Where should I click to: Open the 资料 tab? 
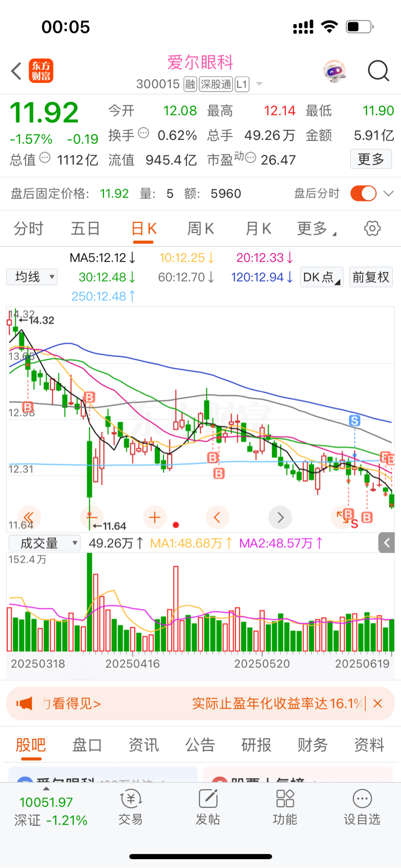[369, 745]
